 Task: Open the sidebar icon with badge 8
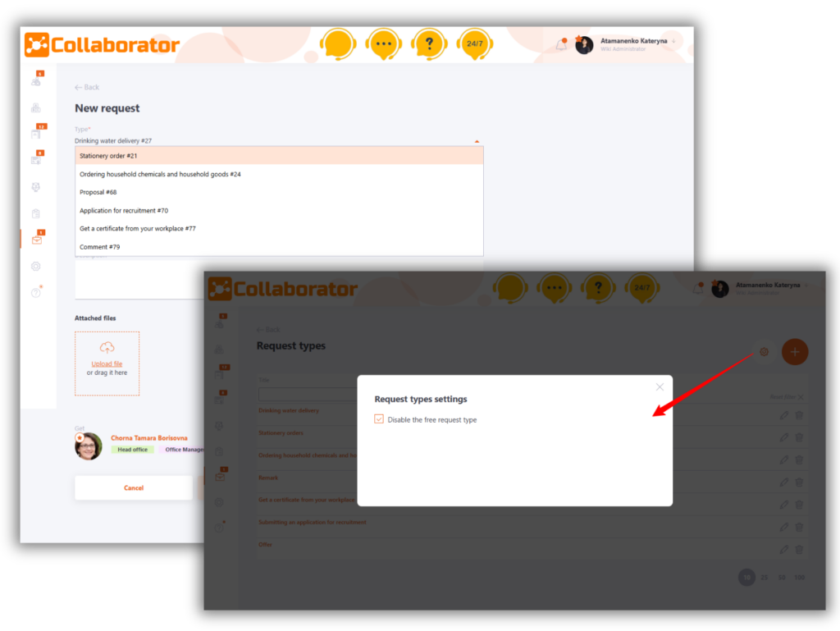coord(36,160)
